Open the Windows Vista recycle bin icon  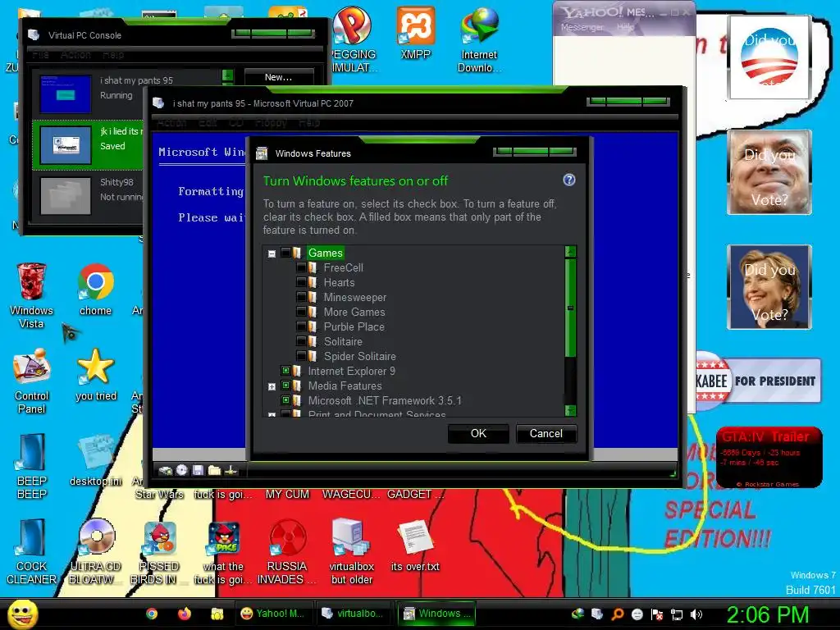31,295
